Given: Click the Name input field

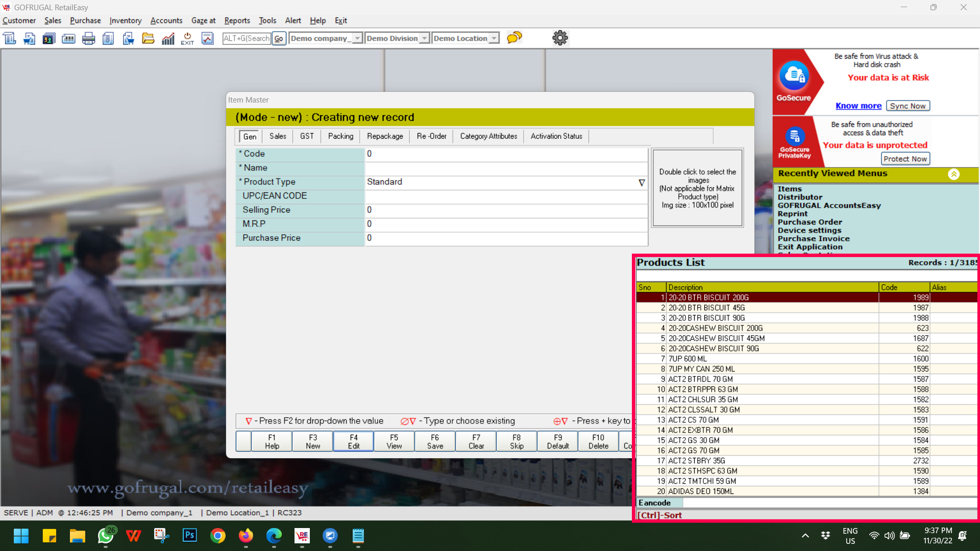Looking at the screenshot, I should pos(506,168).
